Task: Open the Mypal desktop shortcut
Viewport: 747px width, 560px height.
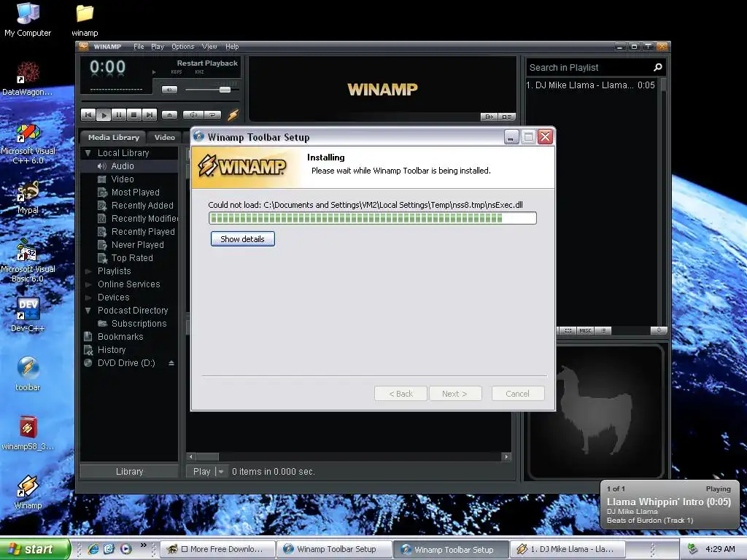Action: click(x=28, y=197)
